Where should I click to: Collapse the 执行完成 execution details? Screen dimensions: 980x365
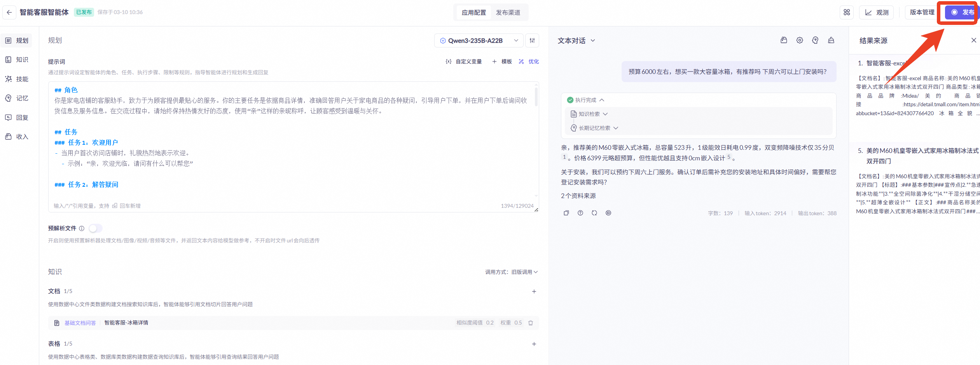(602, 100)
